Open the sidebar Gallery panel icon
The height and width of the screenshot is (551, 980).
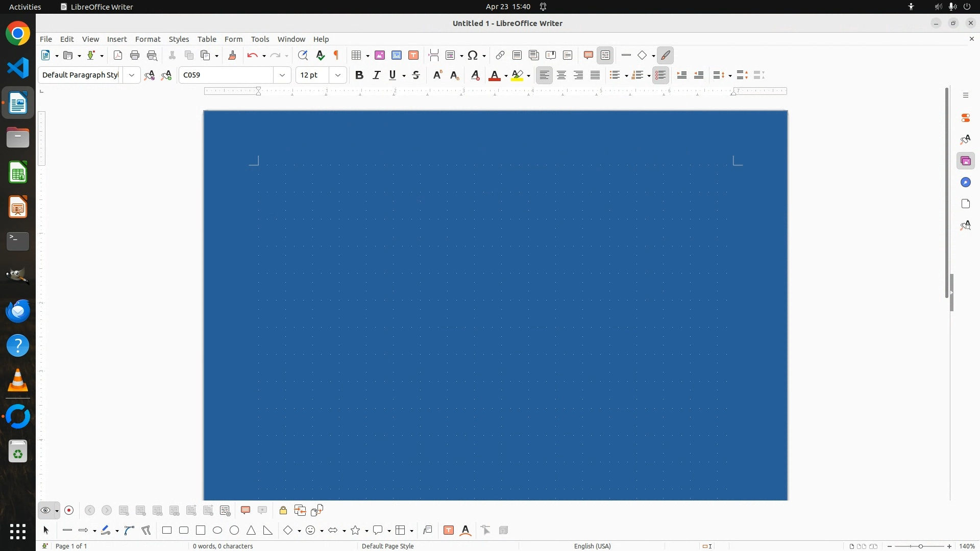pyautogui.click(x=965, y=161)
